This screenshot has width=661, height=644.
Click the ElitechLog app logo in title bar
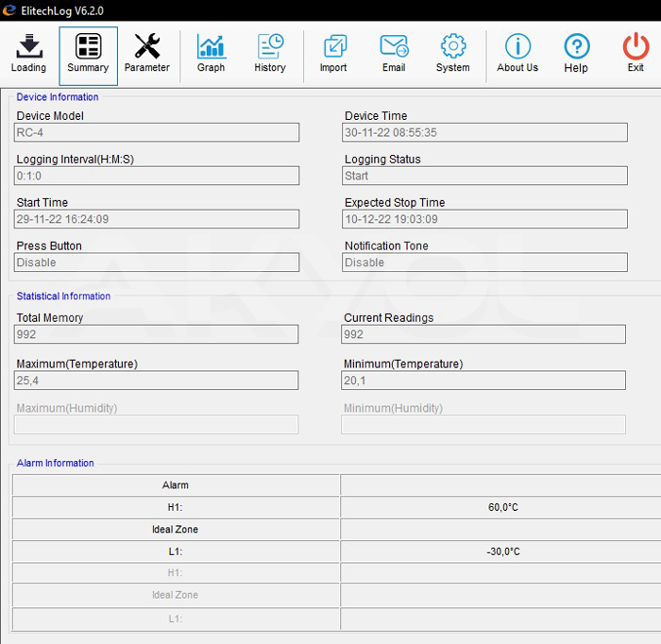pos(9,10)
